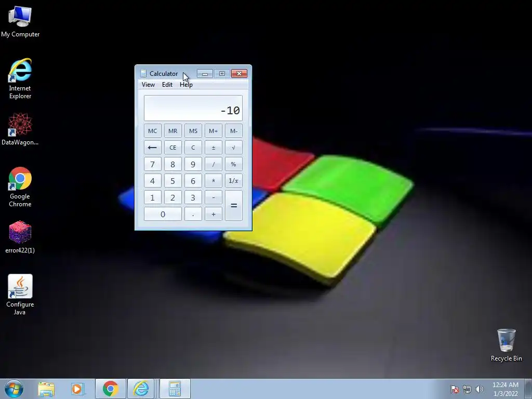
Task: Click digit 5 on the calculator
Action: pos(172,181)
